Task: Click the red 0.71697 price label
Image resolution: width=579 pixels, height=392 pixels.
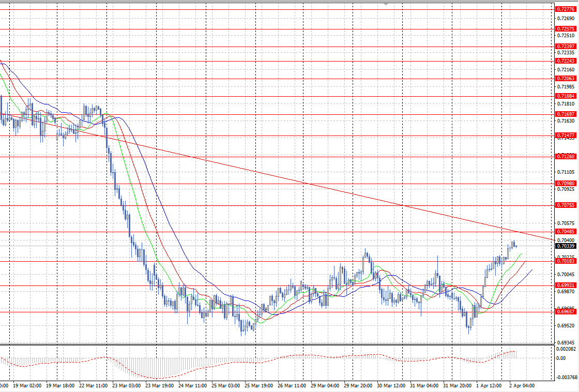Action: tap(566, 114)
